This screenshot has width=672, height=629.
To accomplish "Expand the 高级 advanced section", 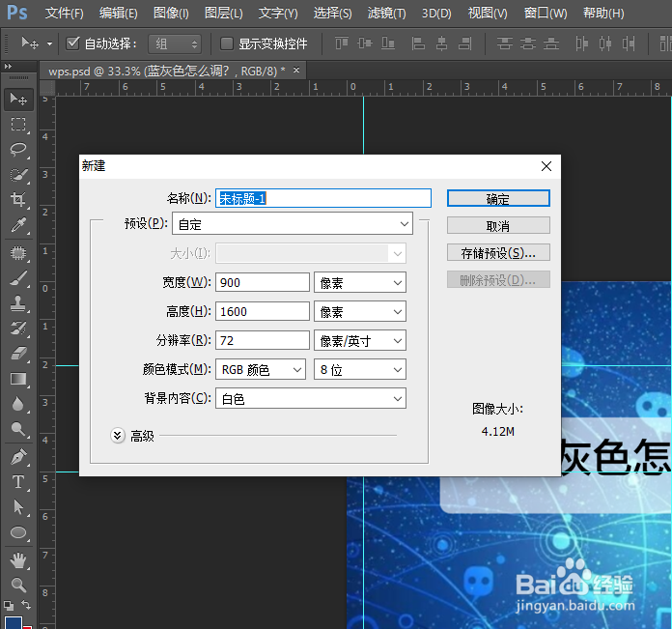I will pyautogui.click(x=118, y=436).
